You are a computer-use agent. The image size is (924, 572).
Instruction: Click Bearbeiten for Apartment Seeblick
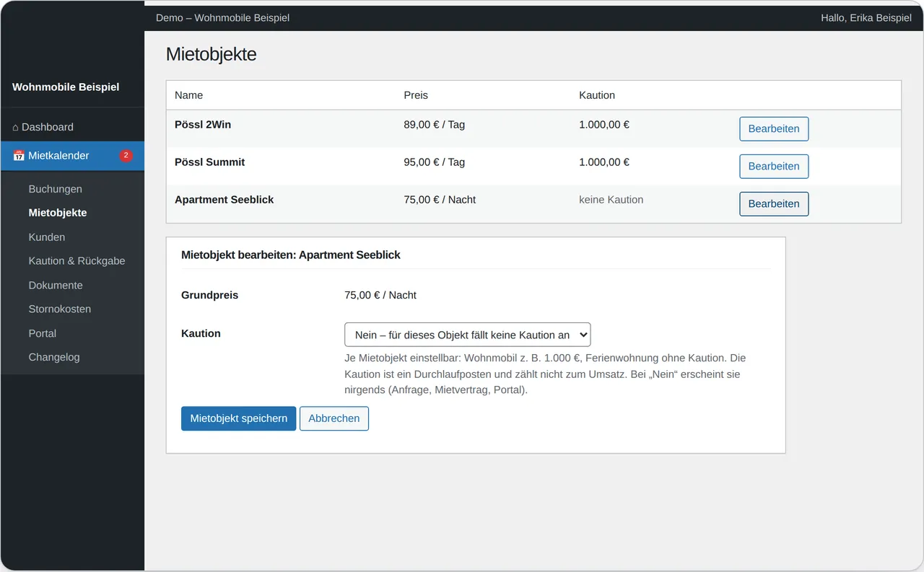774,204
